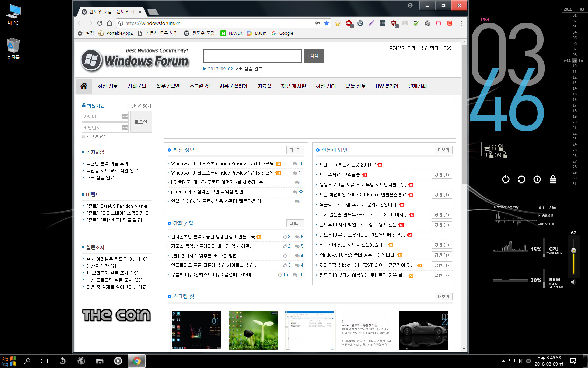Image resolution: width=588 pixels, height=368 pixels.
Task: Open taskbar search magnifier
Action: coord(27,361)
